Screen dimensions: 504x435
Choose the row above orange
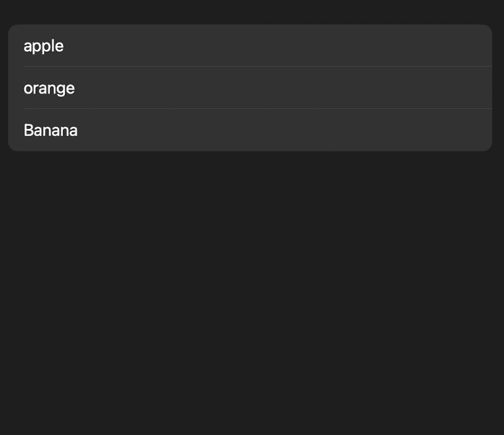[250, 45]
